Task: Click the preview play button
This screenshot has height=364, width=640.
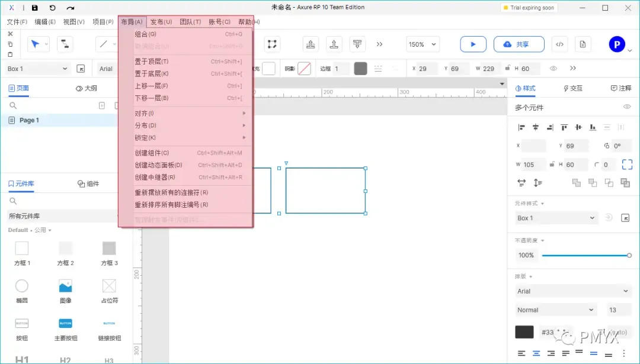Action: pyautogui.click(x=473, y=44)
